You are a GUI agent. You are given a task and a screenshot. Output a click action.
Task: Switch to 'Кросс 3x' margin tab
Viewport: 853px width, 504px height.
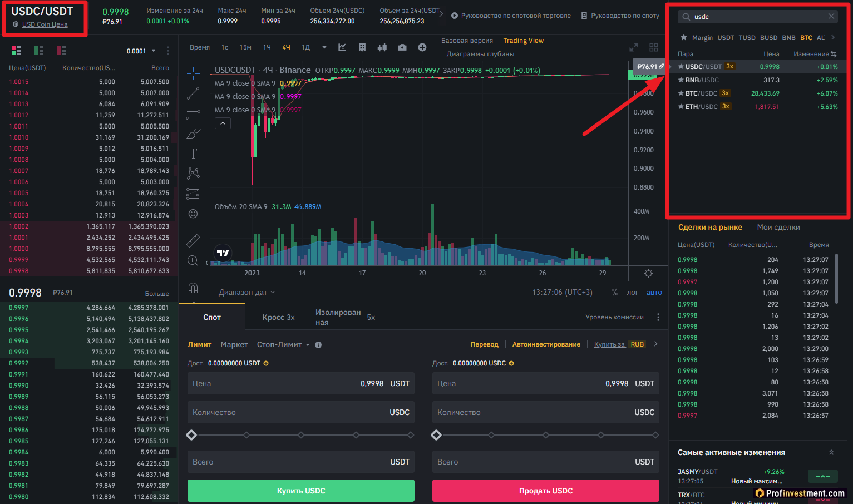point(278,317)
